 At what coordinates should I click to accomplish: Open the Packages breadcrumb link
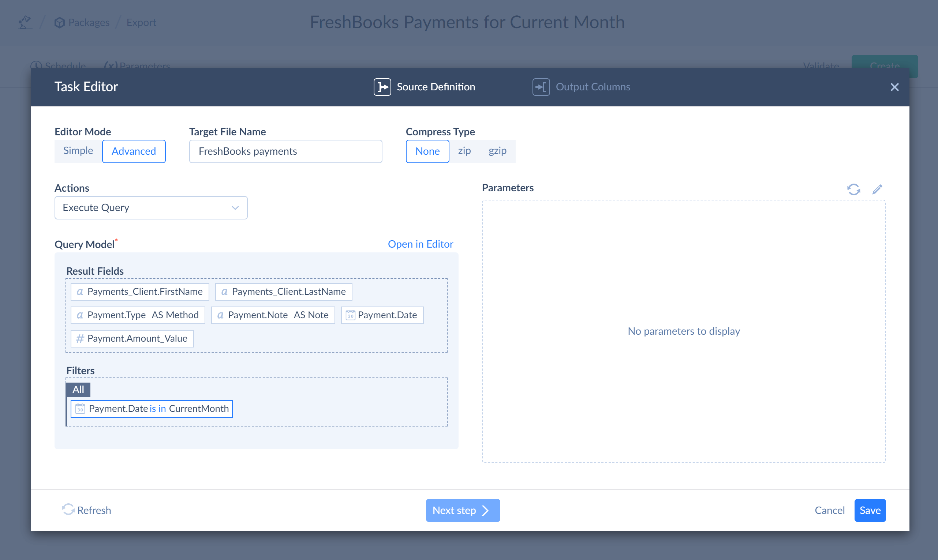pos(82,22)
